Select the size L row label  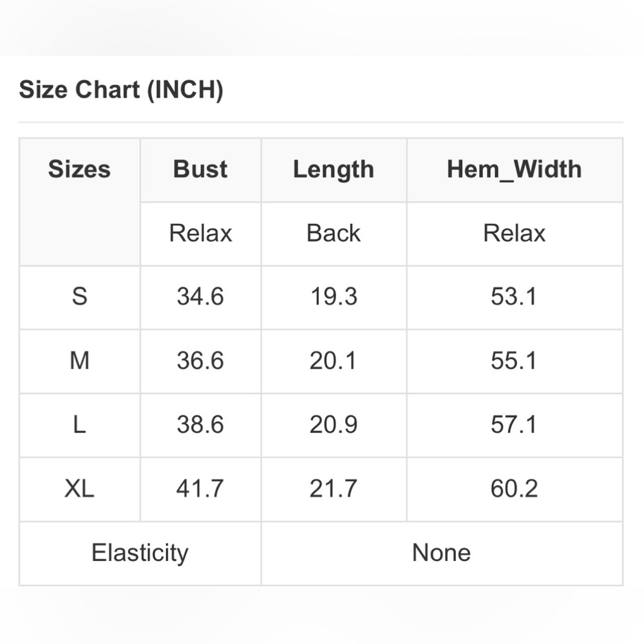pos(79,424)
